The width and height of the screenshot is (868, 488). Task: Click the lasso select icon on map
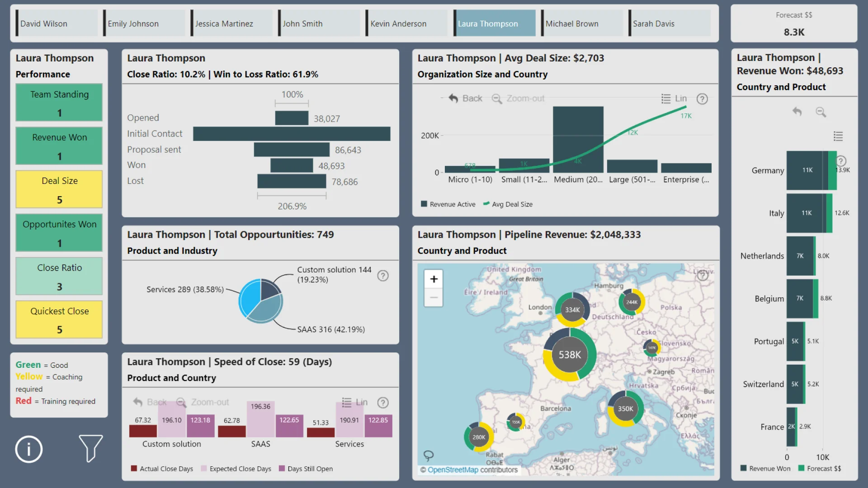click(x=428, y=455)
